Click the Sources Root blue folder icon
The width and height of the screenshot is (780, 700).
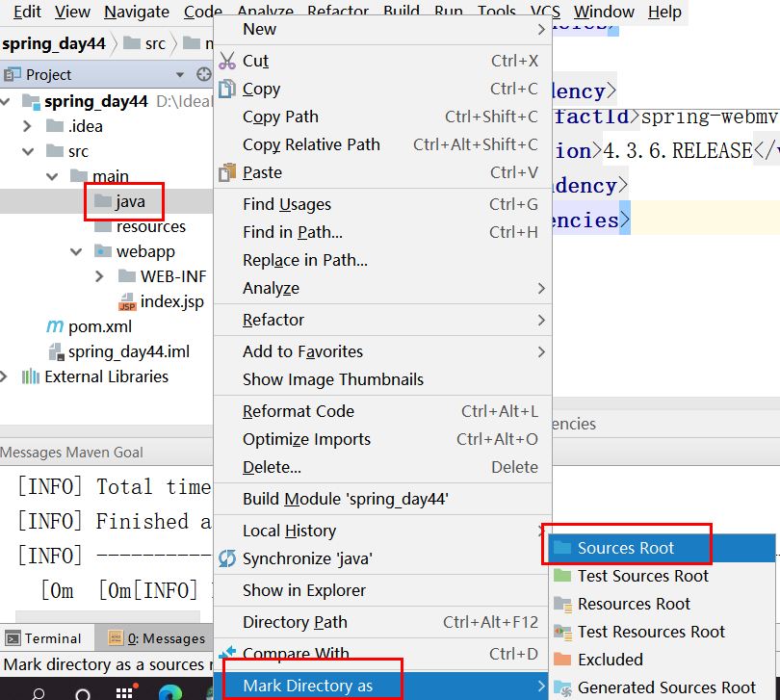pos(562,547)
